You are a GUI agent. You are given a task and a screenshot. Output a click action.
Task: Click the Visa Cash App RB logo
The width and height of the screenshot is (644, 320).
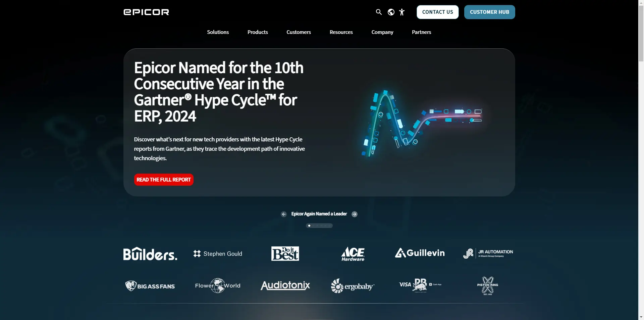(x=420, y=285)
